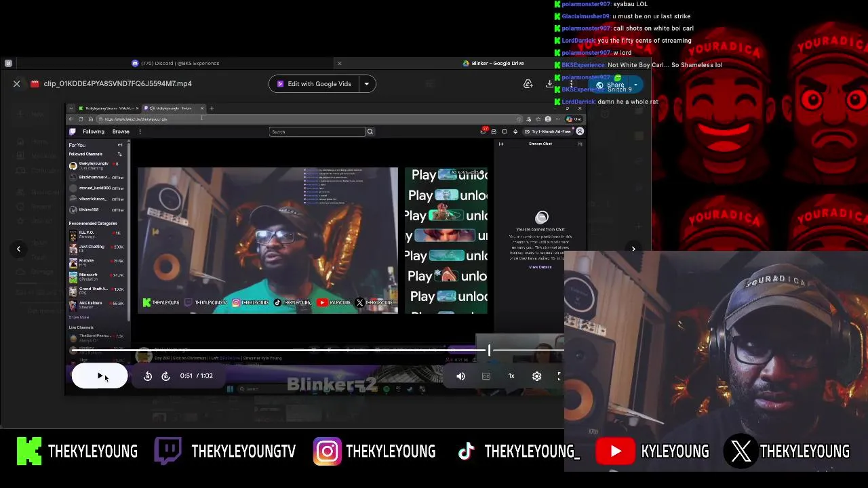
Task: Click Following in recorded Twitch page
Action: (94, 131)
